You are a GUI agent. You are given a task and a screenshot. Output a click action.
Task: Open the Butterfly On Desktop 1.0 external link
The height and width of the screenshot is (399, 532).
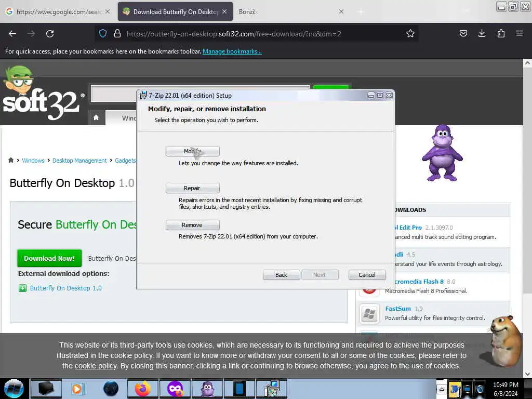[66, 288]
